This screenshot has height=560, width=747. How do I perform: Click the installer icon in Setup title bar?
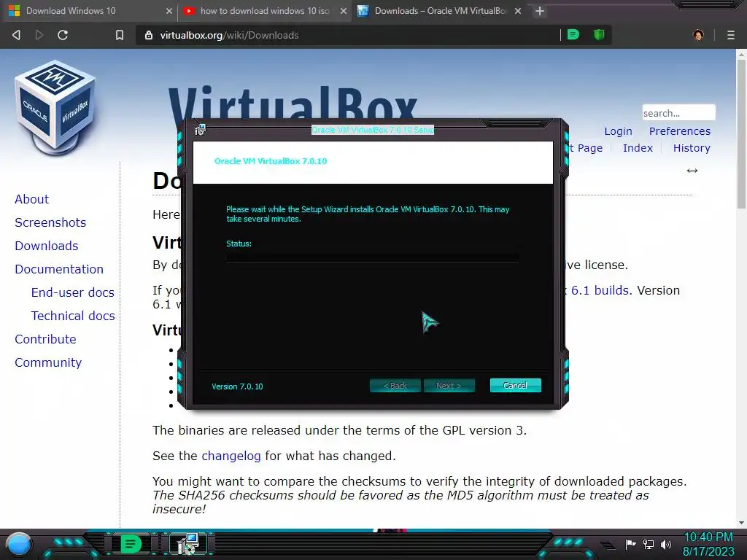click(x=200, y=129)
